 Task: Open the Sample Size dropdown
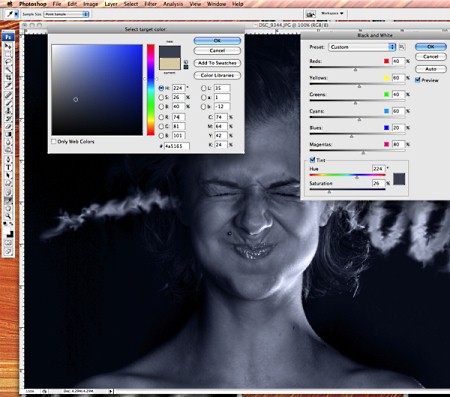click(x=66, y=14)
